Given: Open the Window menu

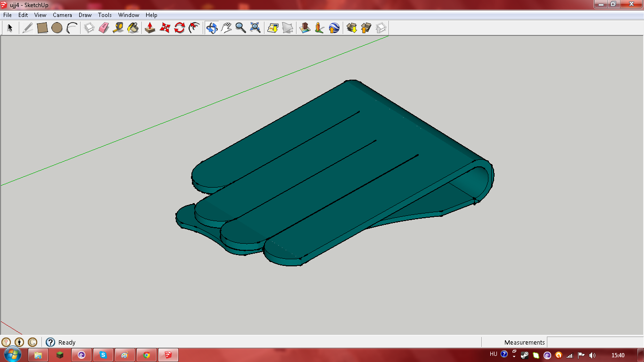Looking at the screenshot, I should point(129,15).
